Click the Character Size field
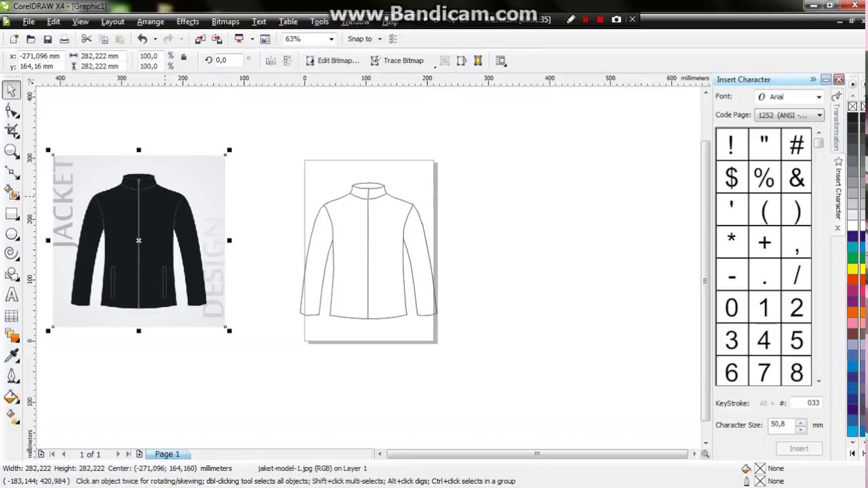This screenshot has width=868, height=488. point(781,425)
